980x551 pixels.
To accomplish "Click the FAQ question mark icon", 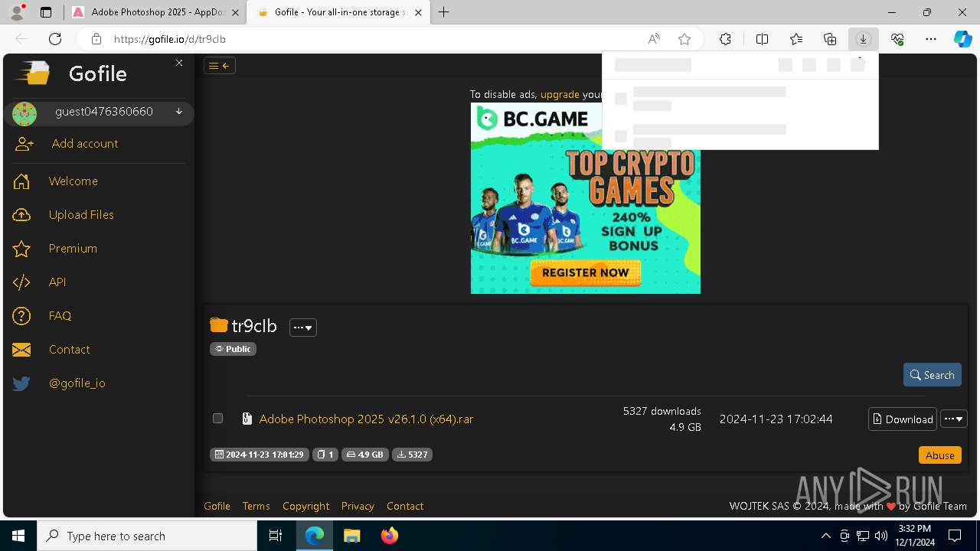I will point(21,316).
